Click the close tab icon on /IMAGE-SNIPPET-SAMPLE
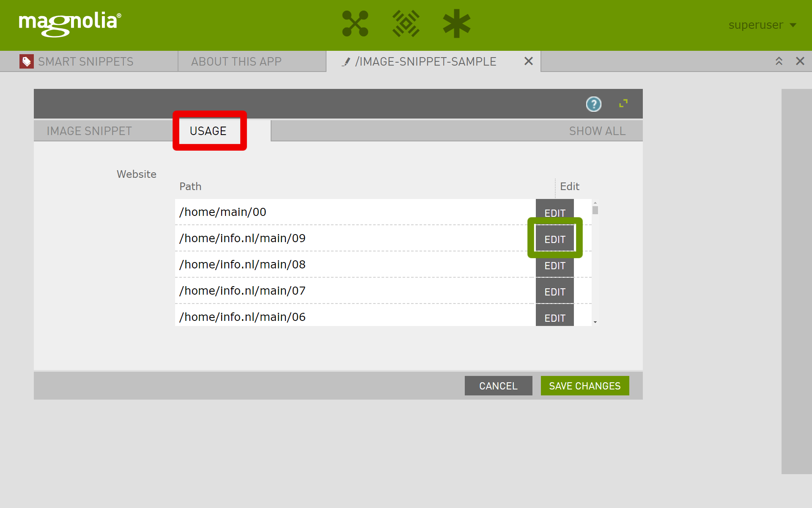 (529, 61)
